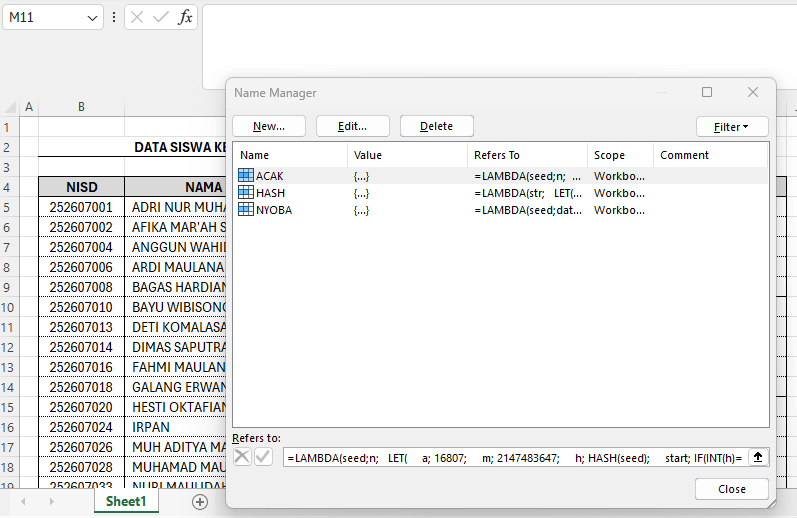This screenshot has height=518, width=797.
Task: Click the formula bar input area
Action: (500, 46)
